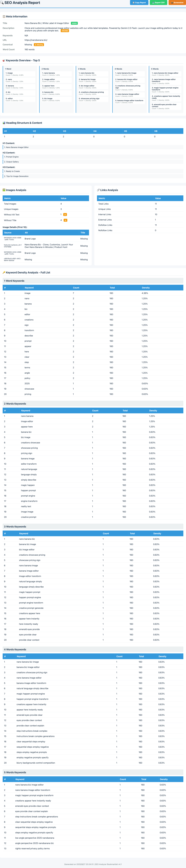Screen dimensions: 186x868
Task: Click the chain icon beside Links Analysis
Action: 98,190
